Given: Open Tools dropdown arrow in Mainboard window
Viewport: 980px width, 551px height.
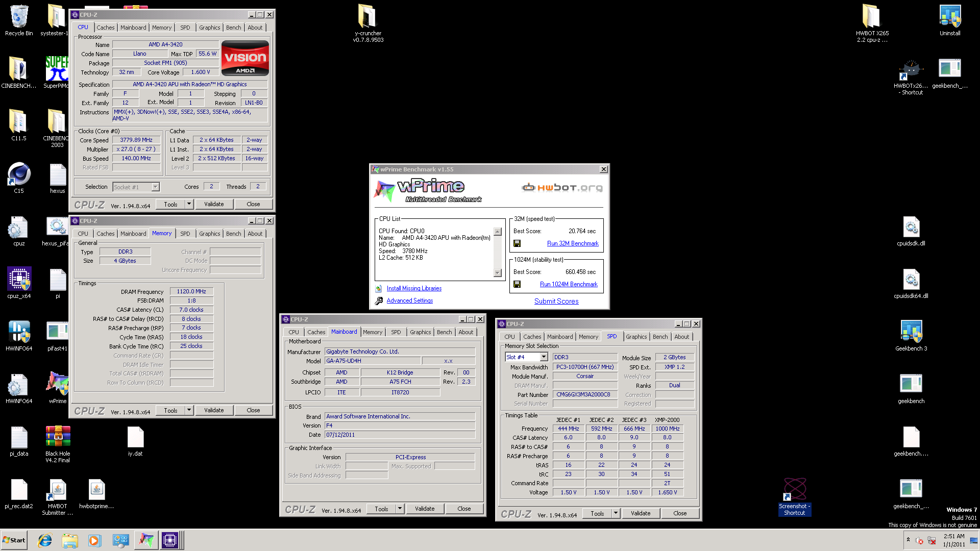Looking at the screenshot, I should pyautogui.click(x=400, y=509).
